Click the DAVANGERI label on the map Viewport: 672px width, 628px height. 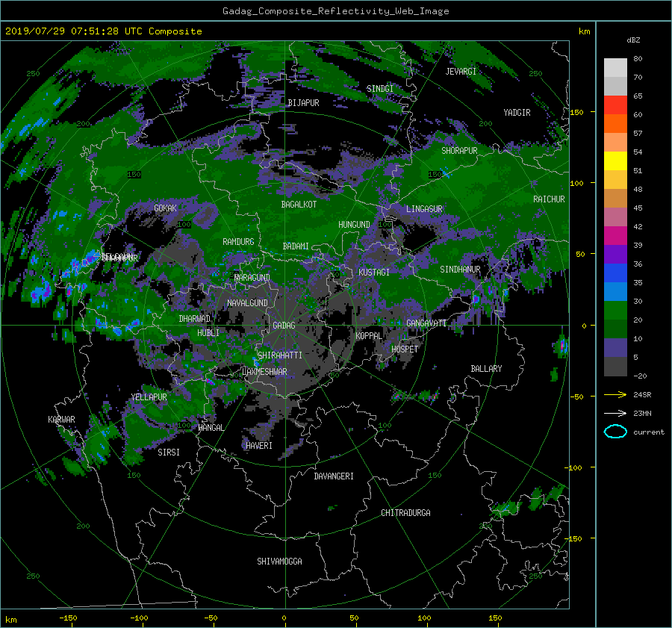coord(334,476)
